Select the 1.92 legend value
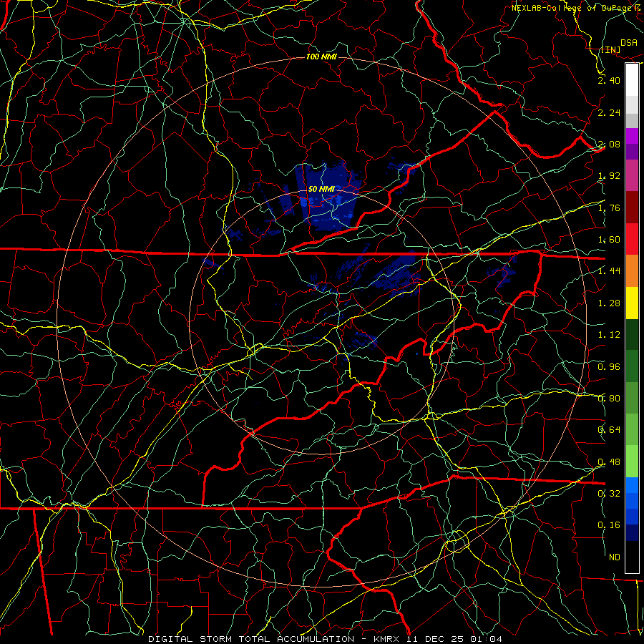Screen dimensions: 644x644 pos(609,176)
